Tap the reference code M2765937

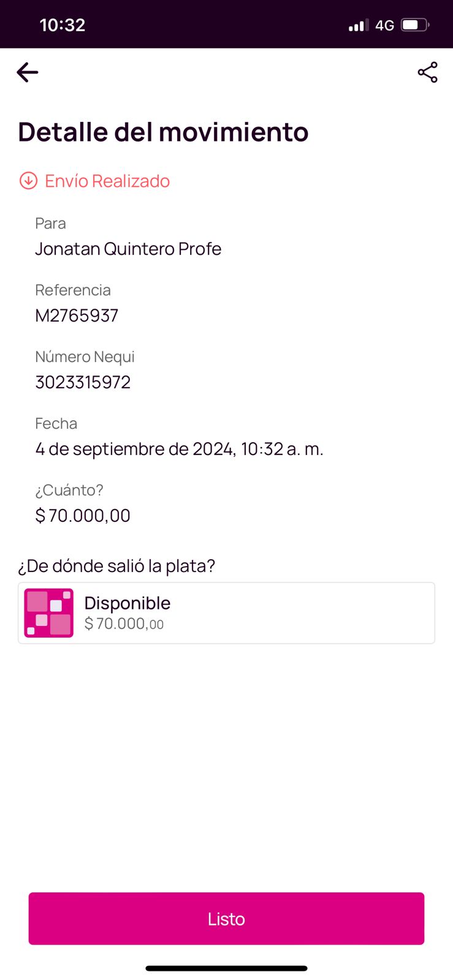tap(77, 315)
